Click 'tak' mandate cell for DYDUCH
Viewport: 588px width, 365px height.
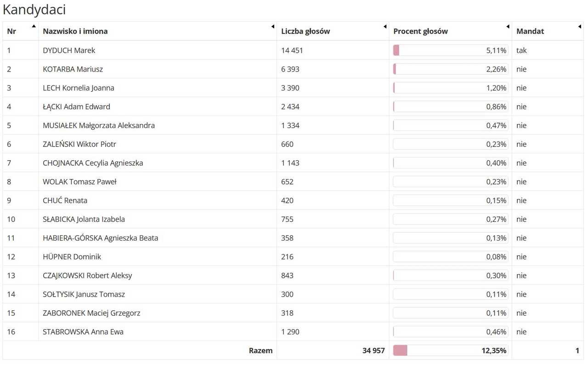click(x=521, y=51)
